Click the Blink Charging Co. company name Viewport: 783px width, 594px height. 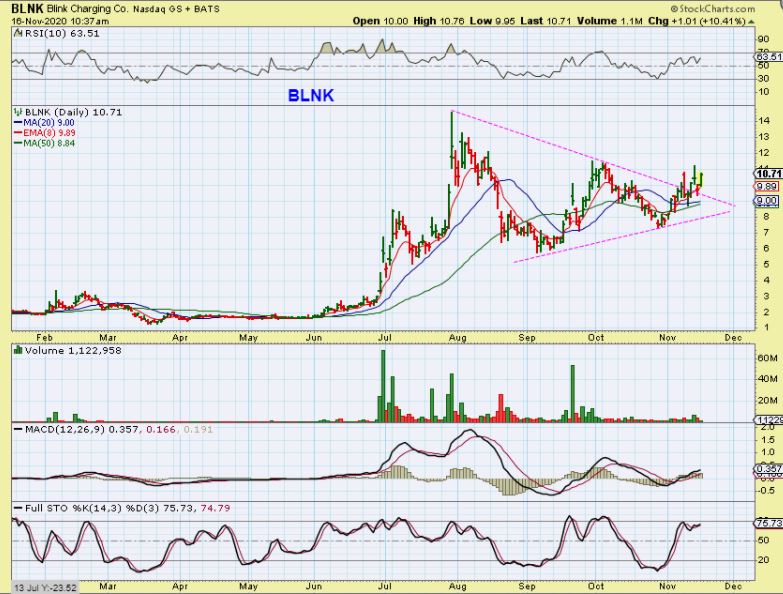click(x=88, y=9)
